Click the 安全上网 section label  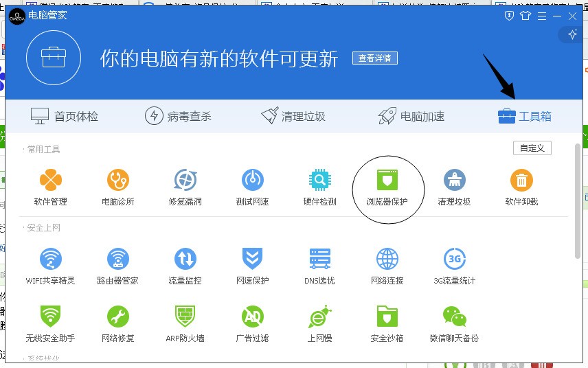(x=43, y=228)
